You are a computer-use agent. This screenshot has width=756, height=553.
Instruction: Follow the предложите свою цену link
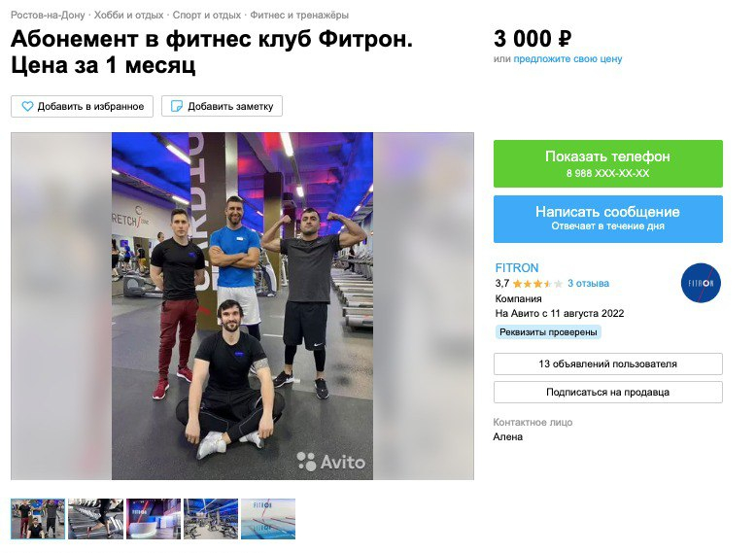(x=567, y=59)
